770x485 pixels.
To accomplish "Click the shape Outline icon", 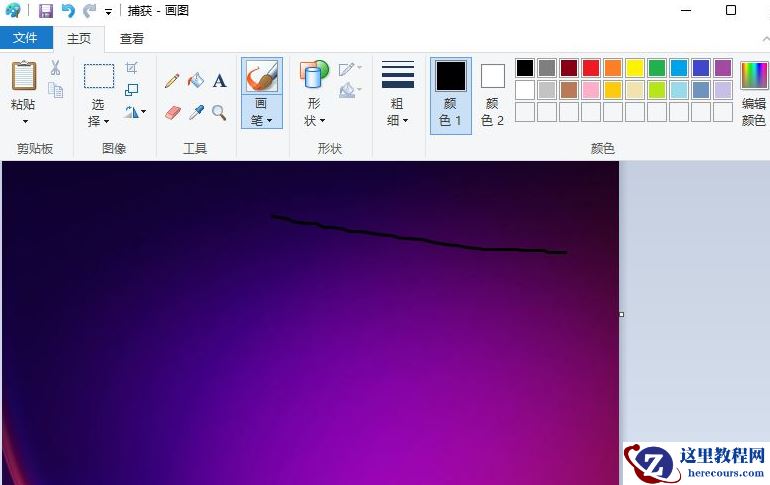I will coord(347,69).
